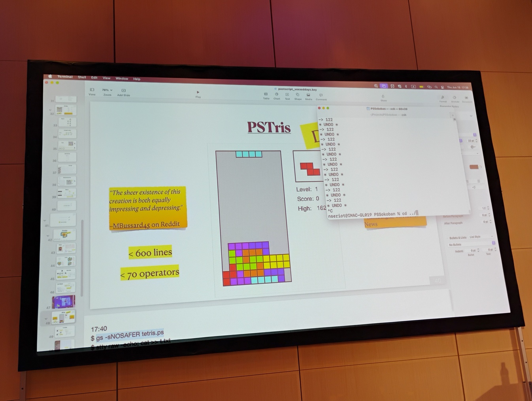
Task: Select slide 45 thumbnail in navigator
Action: (x=66, y=274)
